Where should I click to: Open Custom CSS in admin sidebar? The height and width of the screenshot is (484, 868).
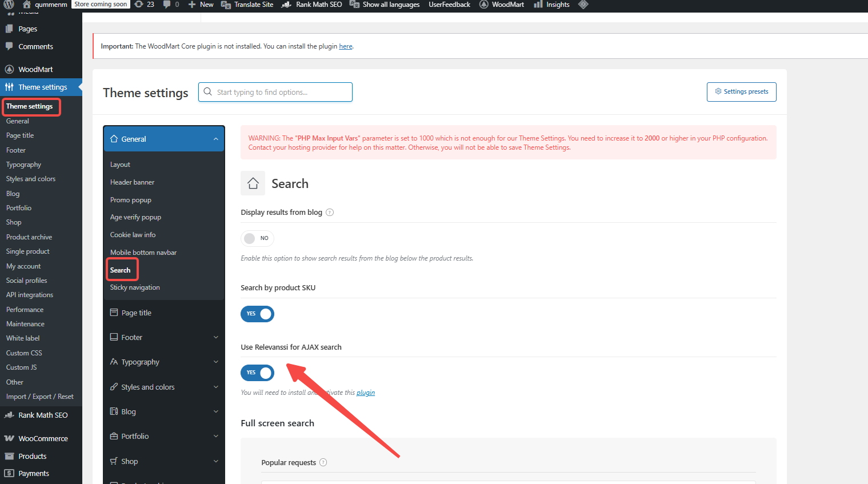[24, 353]
